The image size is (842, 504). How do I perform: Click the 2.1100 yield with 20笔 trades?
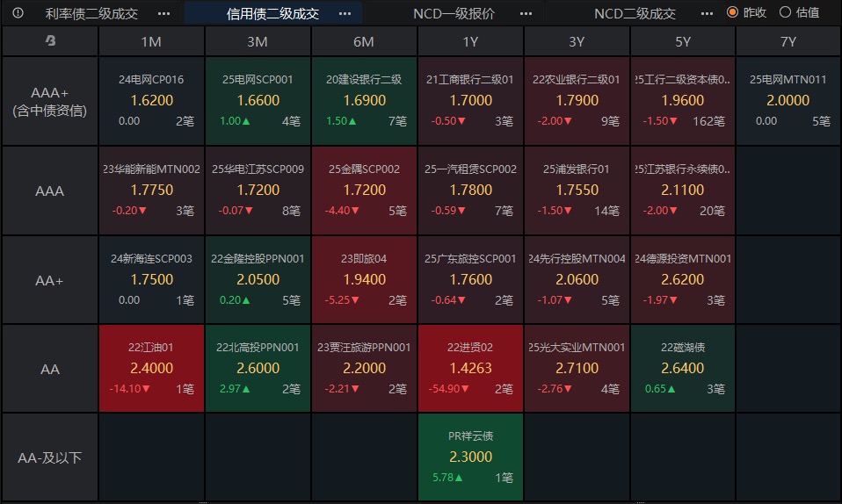click(x=683, y=190)
